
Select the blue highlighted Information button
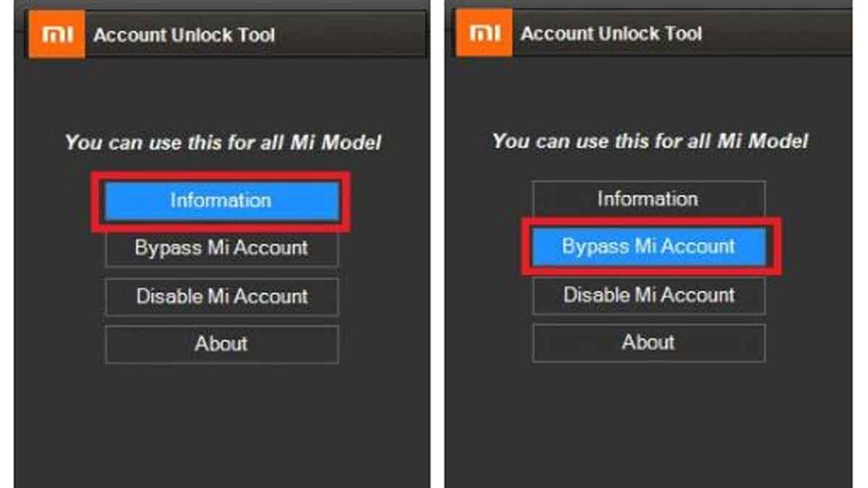click(221, 200)
